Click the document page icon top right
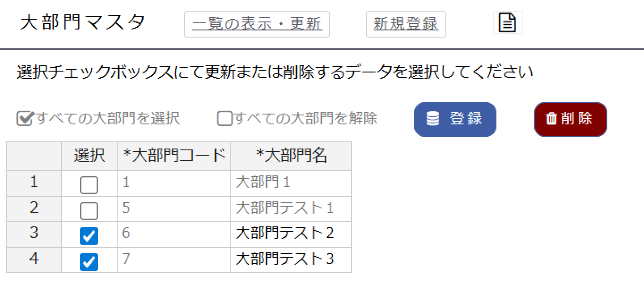 508,21
